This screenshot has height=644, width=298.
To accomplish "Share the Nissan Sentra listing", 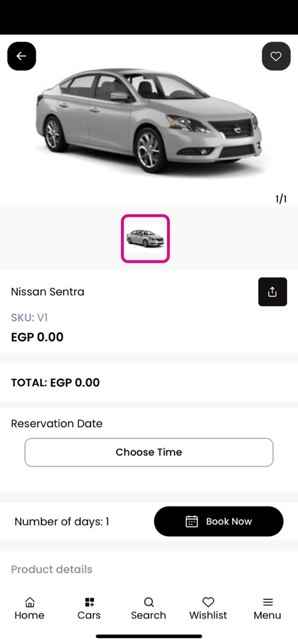I will [x=272, y=292].
